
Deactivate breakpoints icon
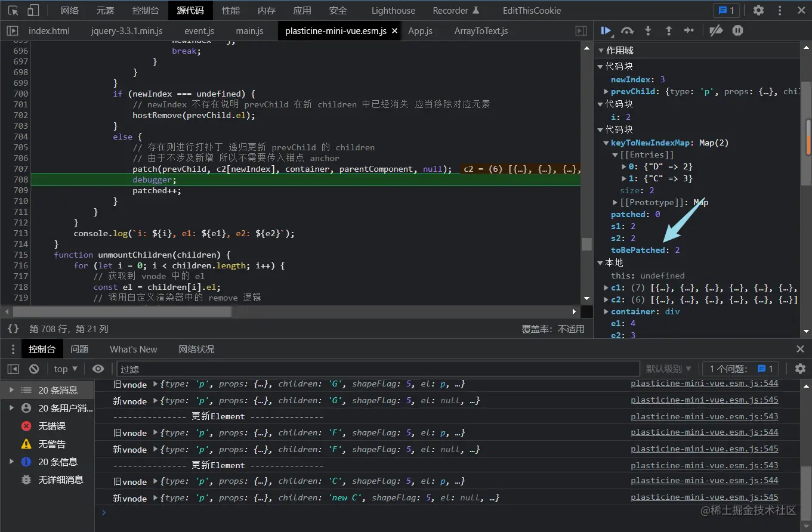click(x=716, y=30)
